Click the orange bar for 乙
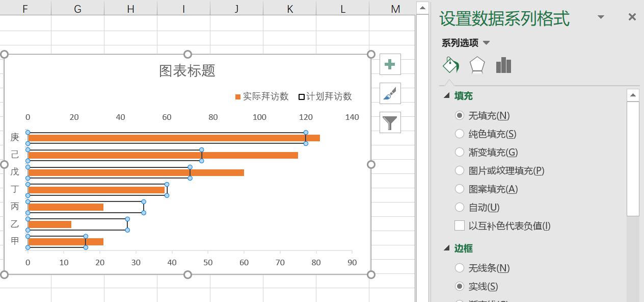 49,224
